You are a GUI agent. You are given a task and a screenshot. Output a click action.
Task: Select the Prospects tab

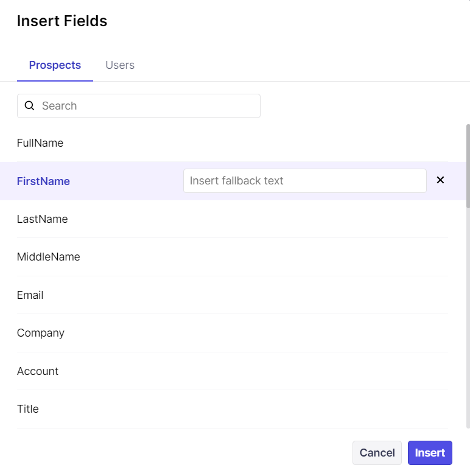tap(55, 65)
